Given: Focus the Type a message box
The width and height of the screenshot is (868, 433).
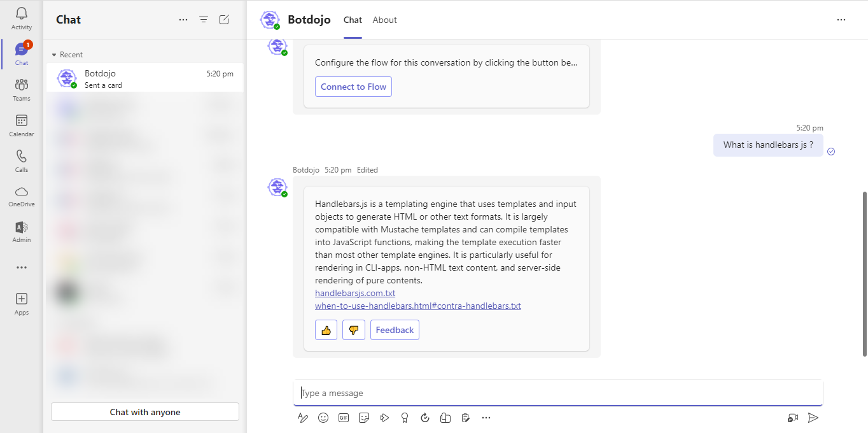Looking at the screenshot, I should click(558, 393).
